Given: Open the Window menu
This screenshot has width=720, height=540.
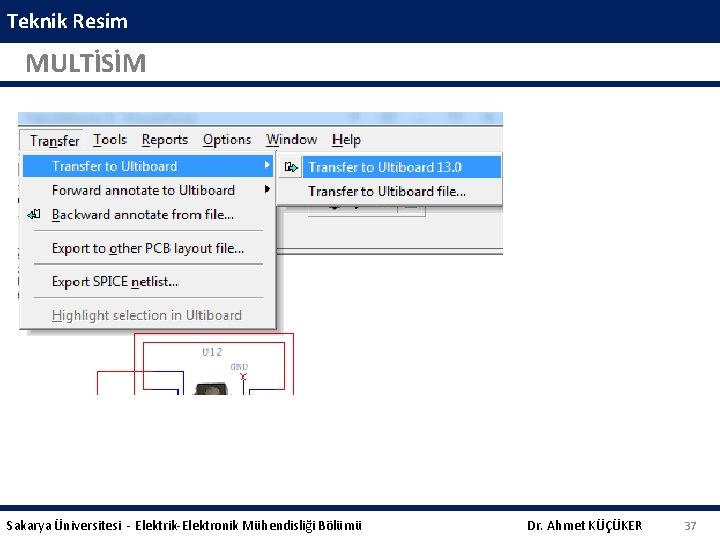Looking at the screenshot, I should (x=291, y=140).
